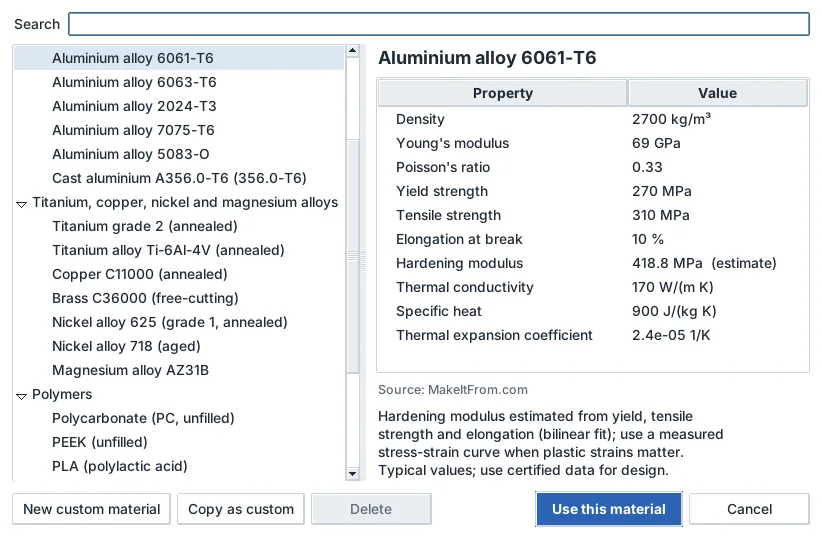Image resolution: width=822 pixels, height=539 pixels.
Task: Click the Source: MakeItFrom.com text
Action: pos(453,390)
